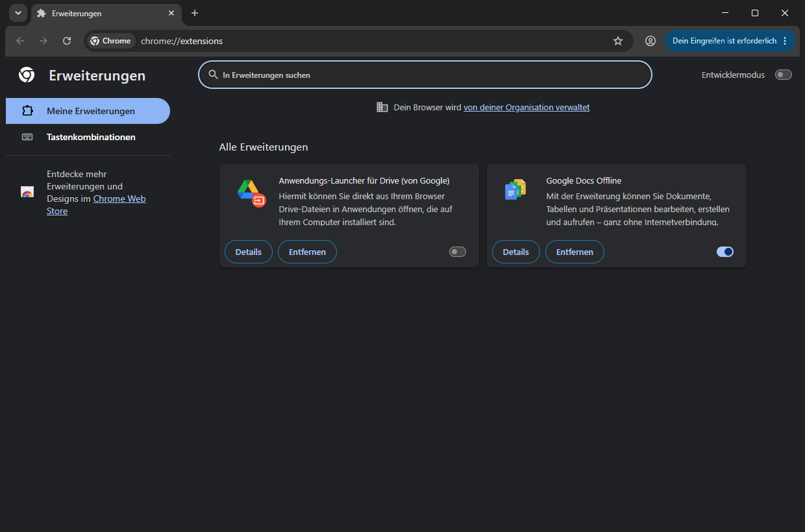Click the keyboard icon for Tastenkombinationen
This screenshot has height=532, width=805.
pos(27,137)
